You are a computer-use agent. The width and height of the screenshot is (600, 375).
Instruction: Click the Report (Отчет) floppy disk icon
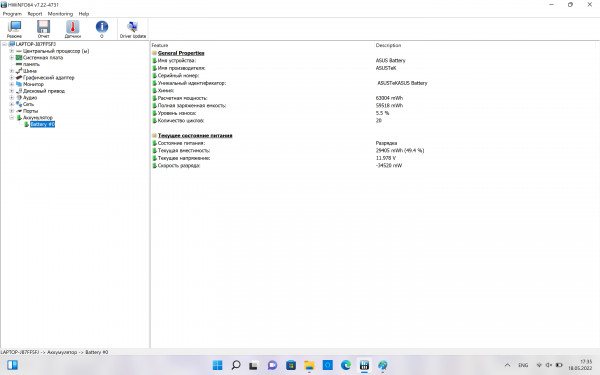point(43,29)
